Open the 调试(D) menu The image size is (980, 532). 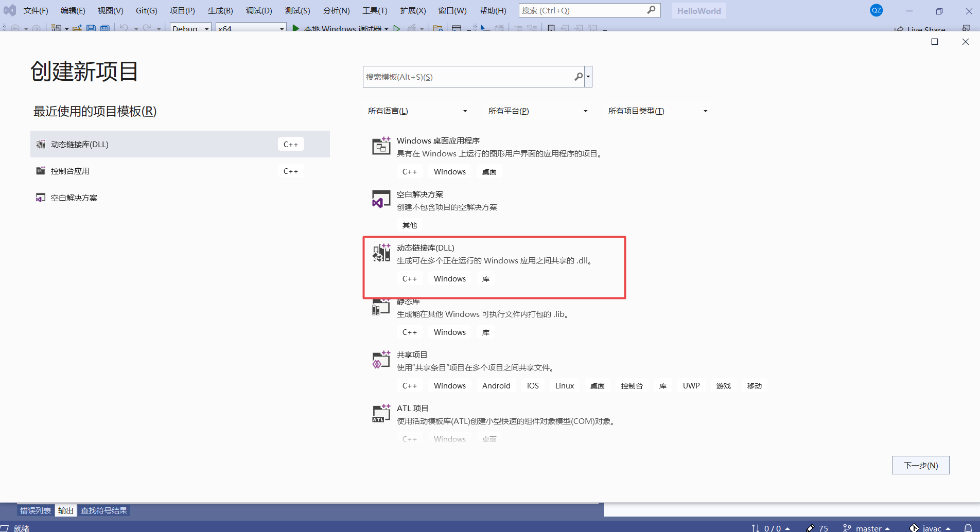pos(258,10)
